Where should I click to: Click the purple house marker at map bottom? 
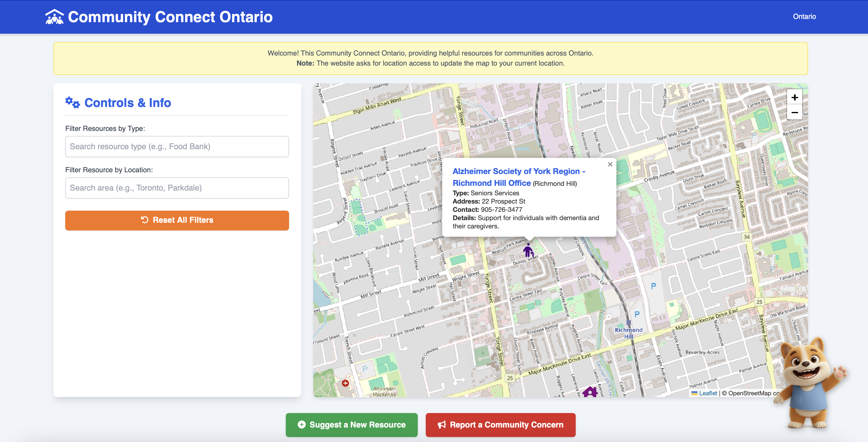click(x=590, y=392)
